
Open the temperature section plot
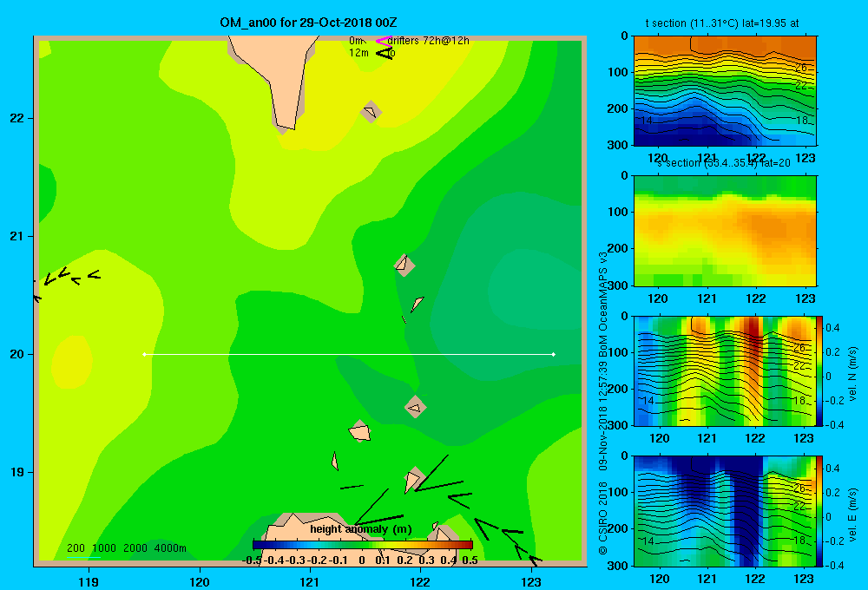click(x=725, y=90)
